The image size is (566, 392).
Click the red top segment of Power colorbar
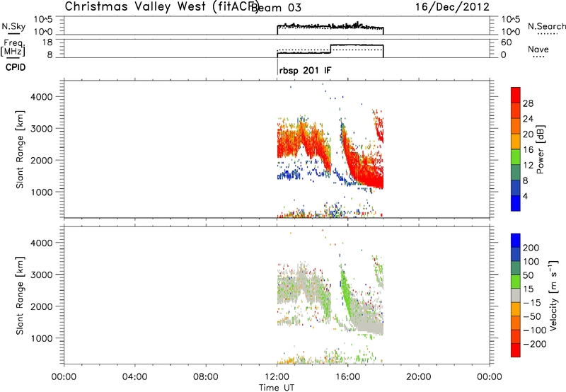[x=516, y=95]
